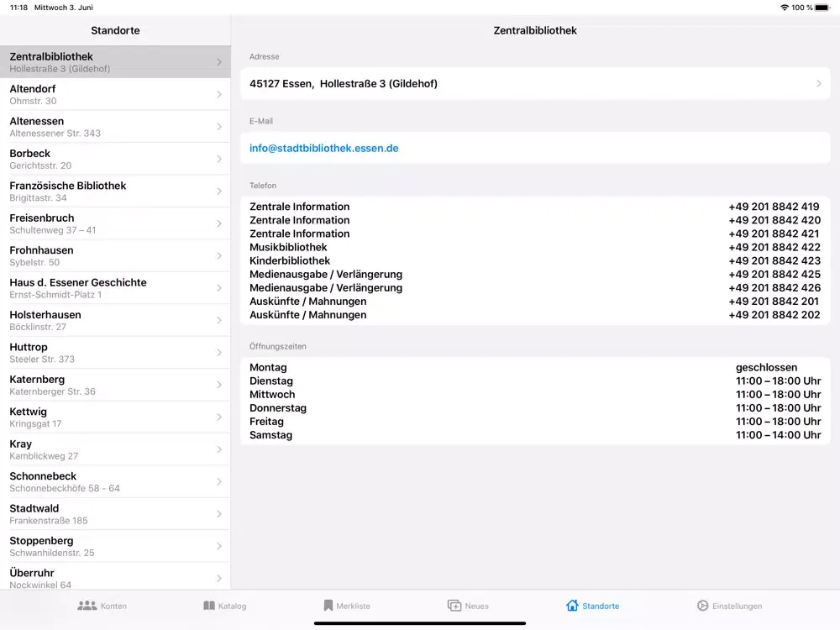This screenshot has width=840, height=630.
Task: Tap the Öffnungszeiten section header
Action: click(x=277, y=347)
